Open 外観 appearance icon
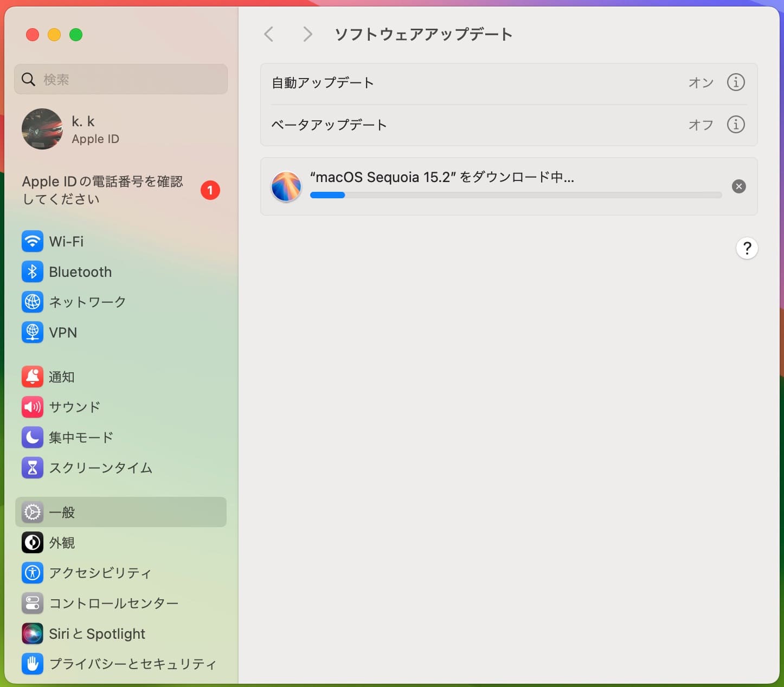Image resolution: width=784 pixels, height=687 pixels. click(33, 542)
